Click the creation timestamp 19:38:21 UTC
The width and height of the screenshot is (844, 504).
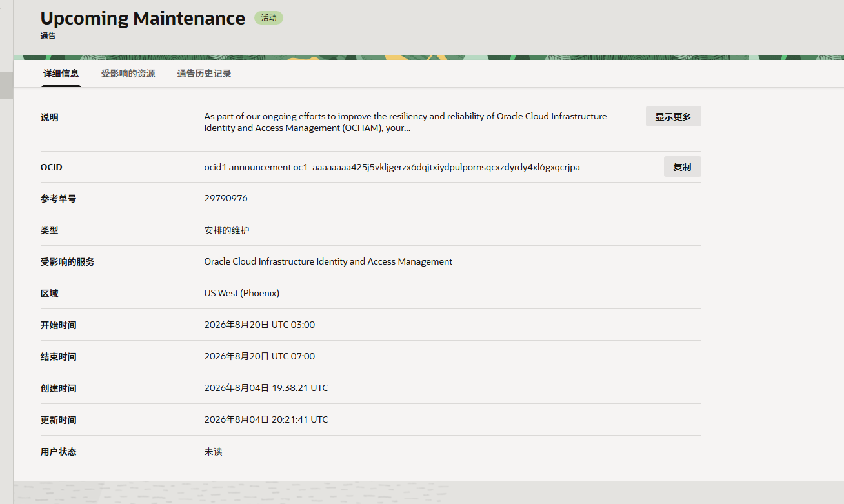266,388
